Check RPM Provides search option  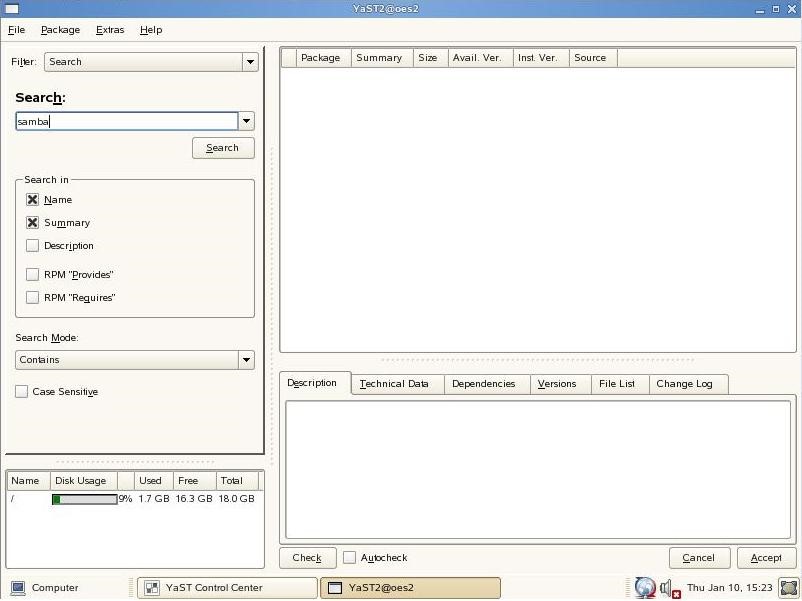[33, 274]
